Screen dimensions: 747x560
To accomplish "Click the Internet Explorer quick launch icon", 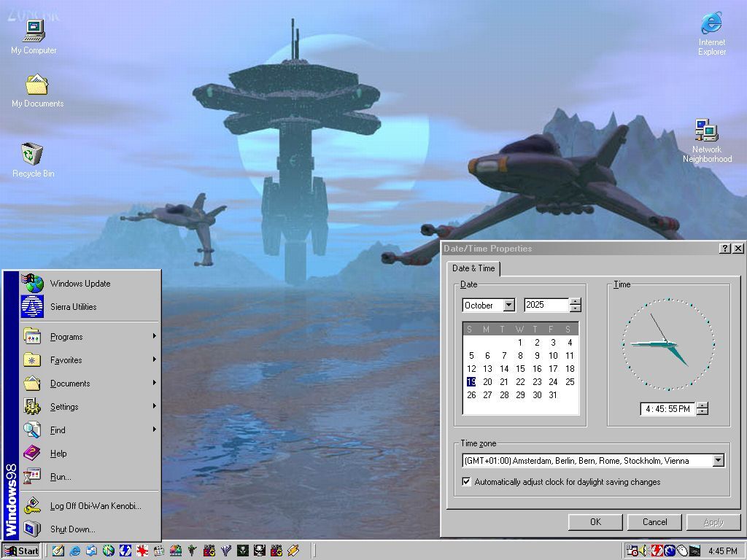I will pos(74,551).
